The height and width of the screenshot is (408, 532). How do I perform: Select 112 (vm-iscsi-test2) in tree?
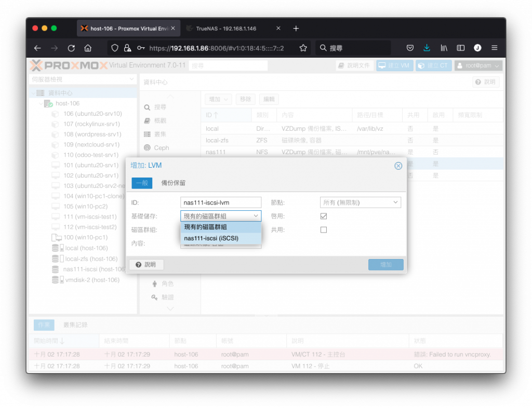point(89,227)
